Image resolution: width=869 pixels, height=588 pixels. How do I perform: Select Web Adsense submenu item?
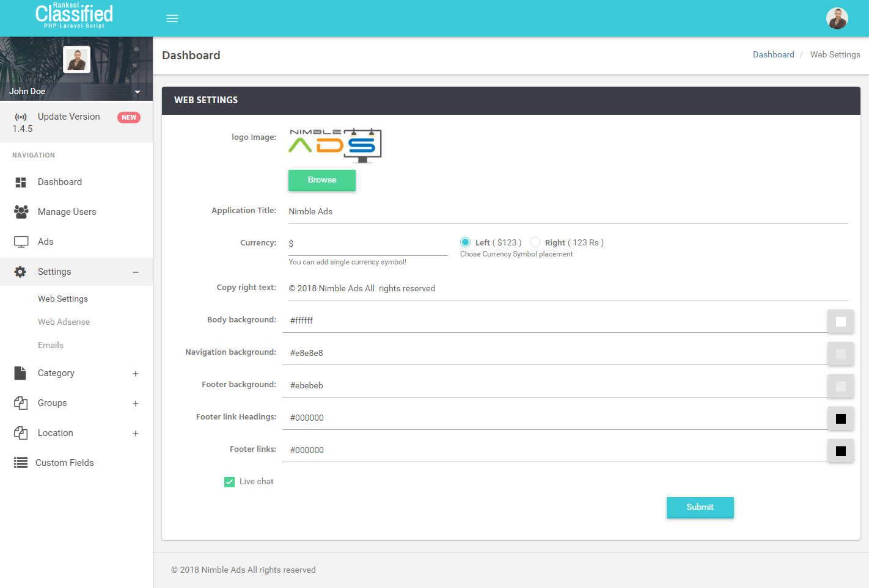[64, 322]
